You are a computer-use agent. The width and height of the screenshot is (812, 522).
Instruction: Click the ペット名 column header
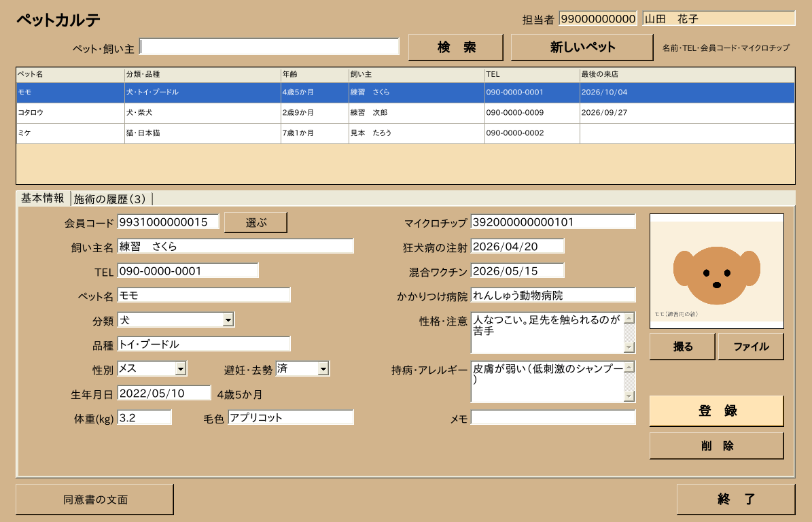pos(71,75)
